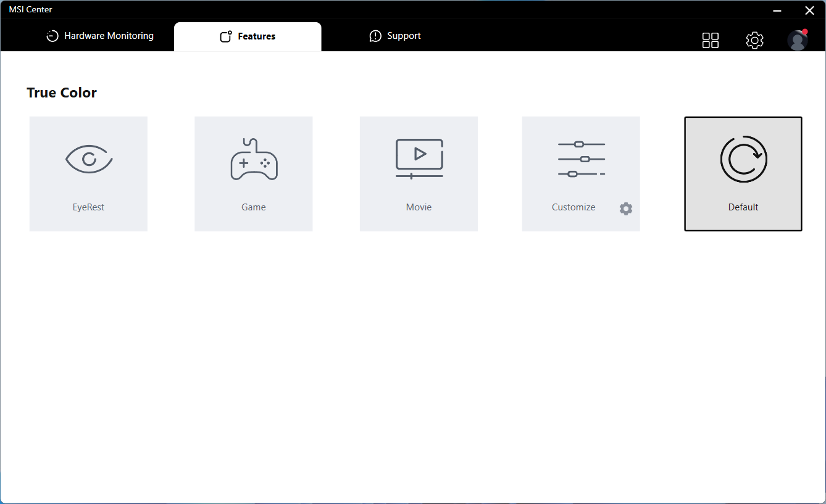Choose the Movie color mode
The image size is (826, 504).
coord(419,174)
